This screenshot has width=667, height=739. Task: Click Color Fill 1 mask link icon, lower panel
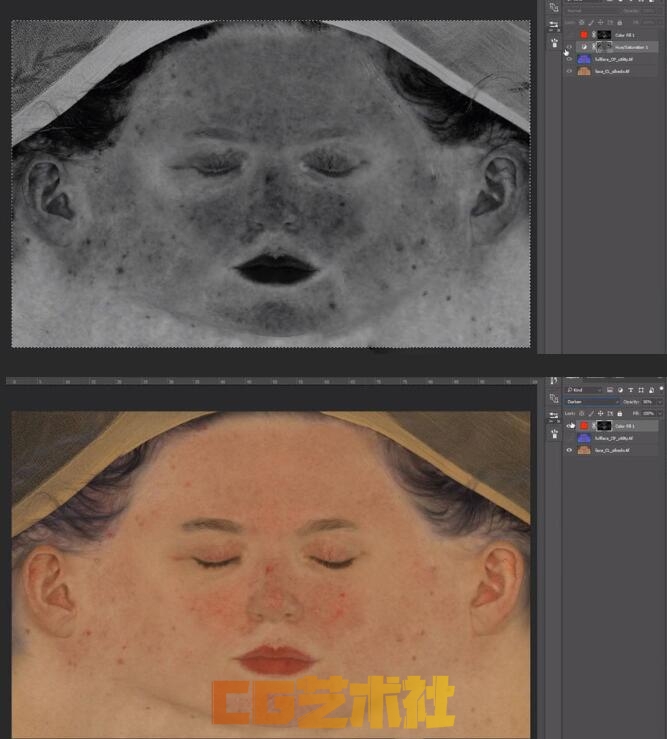point(593,426)
